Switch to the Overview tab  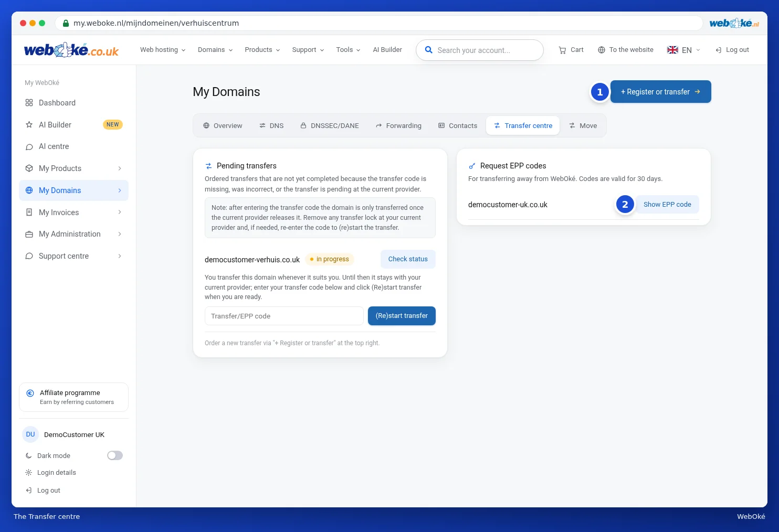[223, 126]
